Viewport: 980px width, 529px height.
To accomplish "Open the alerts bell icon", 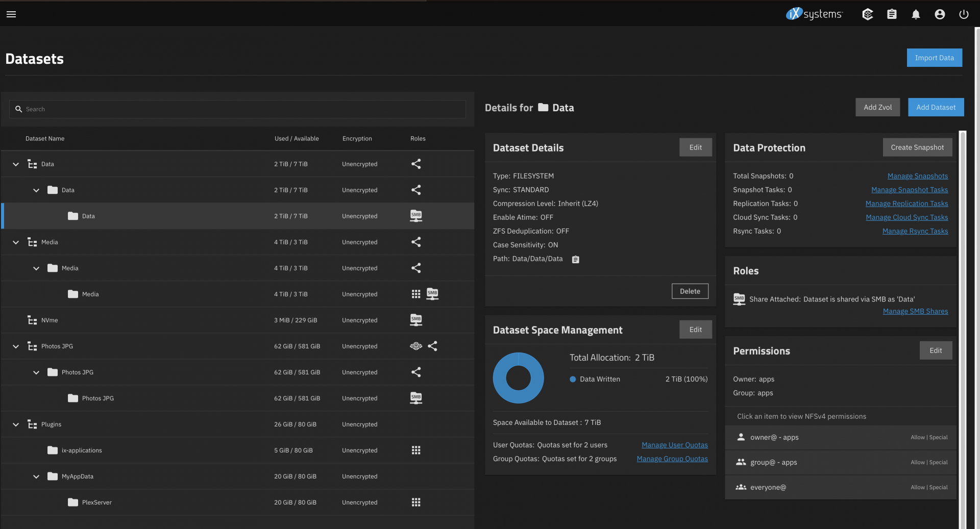I will click(916, 14).
